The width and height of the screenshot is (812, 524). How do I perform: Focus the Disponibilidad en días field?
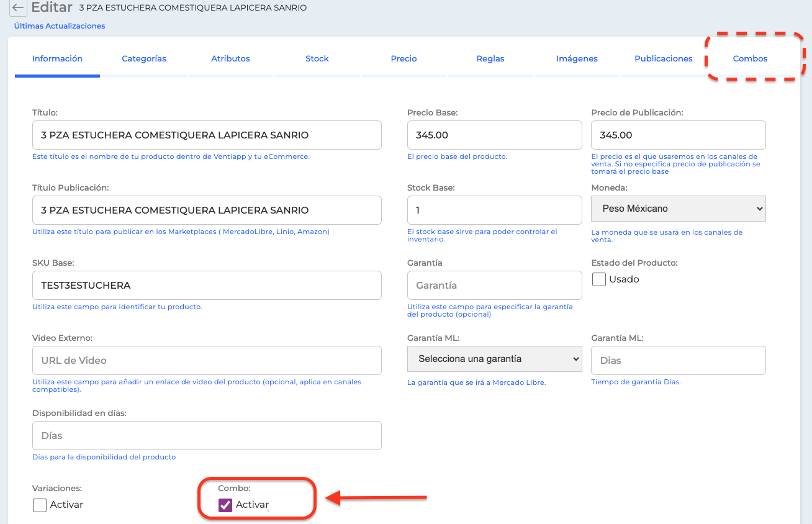coord(207,435)
